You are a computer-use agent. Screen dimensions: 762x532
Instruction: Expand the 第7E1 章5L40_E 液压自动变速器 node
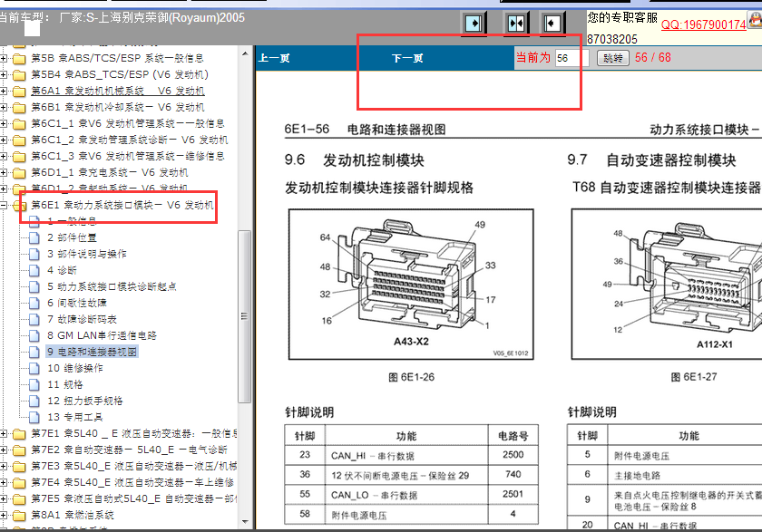4,433
